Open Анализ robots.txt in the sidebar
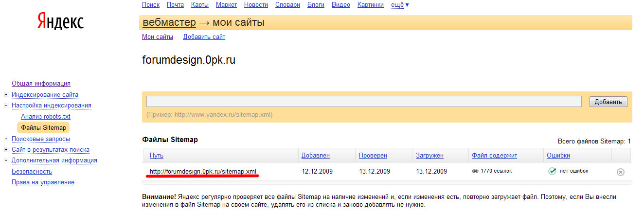644x213 pixels. click(x=46, y=117)
